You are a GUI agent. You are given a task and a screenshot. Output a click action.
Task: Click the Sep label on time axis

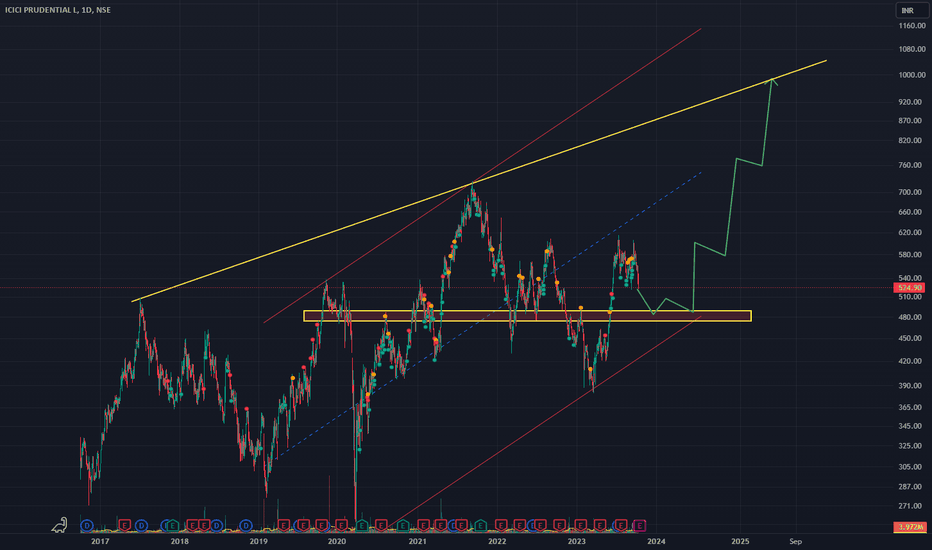pos(795,541)
